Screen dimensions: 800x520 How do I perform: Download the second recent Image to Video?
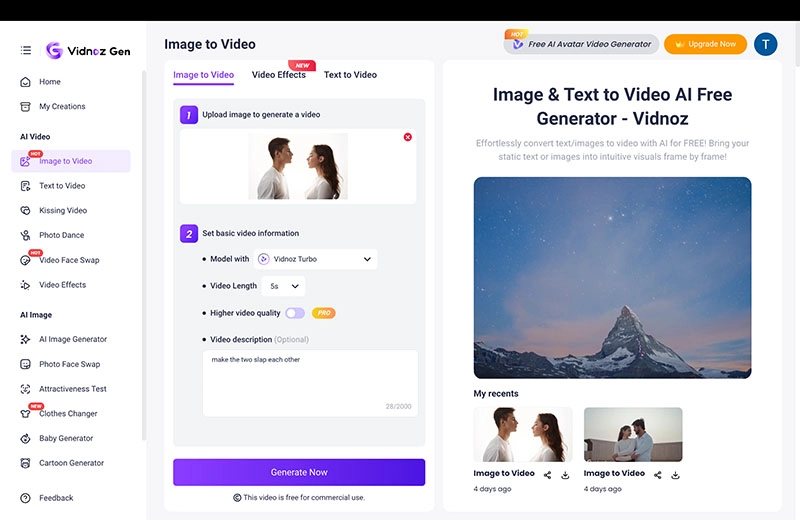(x=676, y=475)
